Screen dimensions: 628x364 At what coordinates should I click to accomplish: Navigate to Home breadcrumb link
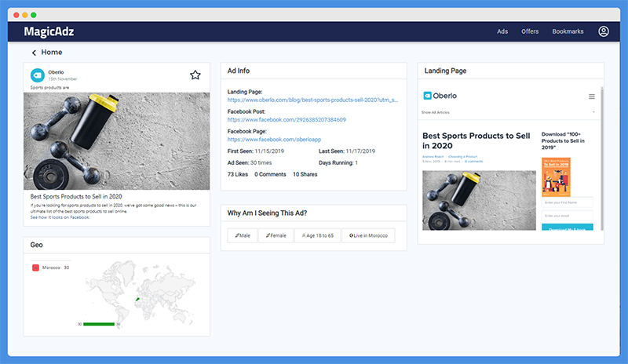pos(52,53)
